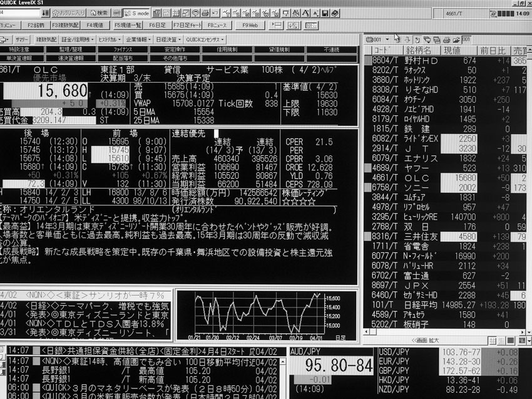Screen dimensions: 532x399
Task: Expand 企業情報 dropdown menu
Action: tap(138, 39)
